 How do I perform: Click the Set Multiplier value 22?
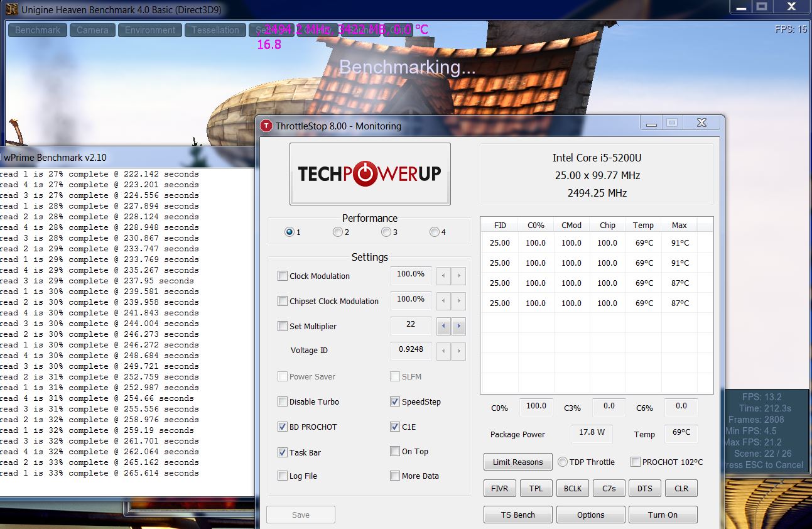[411, 325]
